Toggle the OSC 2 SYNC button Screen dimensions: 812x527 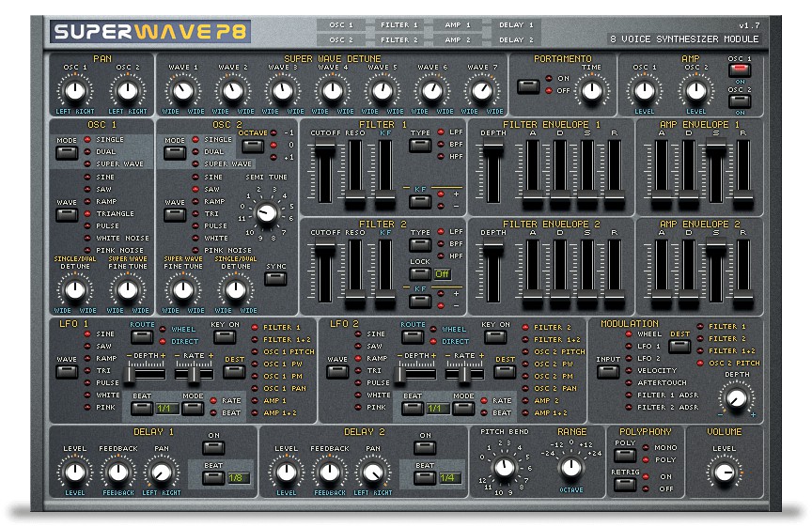pyautogui.click(x=275, y=278)
